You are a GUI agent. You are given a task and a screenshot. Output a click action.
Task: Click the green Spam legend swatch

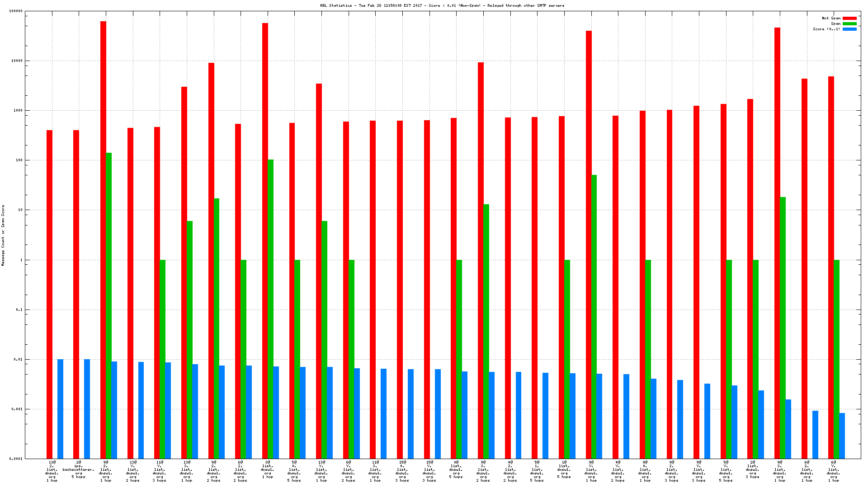tap(849, 23)
